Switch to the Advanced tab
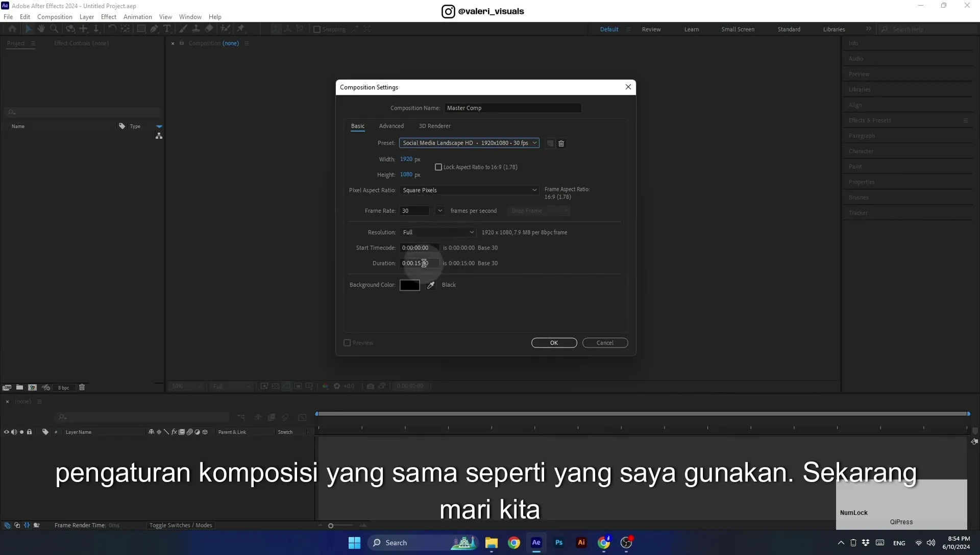Viewport: 980px width, 555px height. [391, 126]
